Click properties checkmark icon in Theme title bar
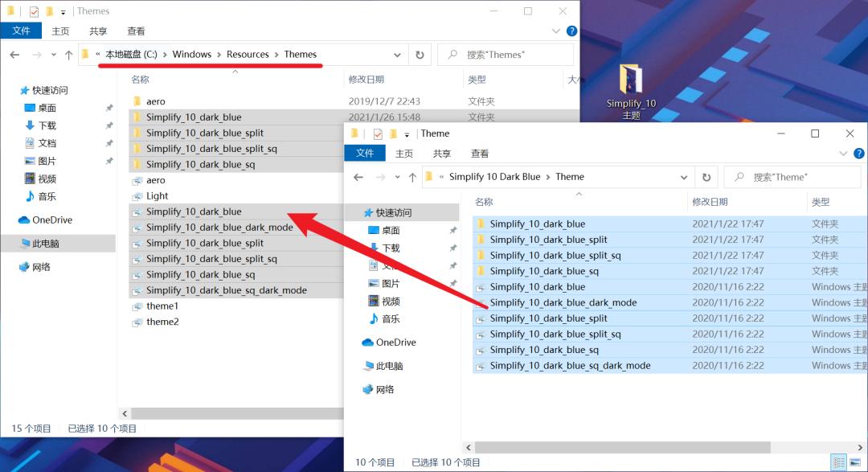Screen dimensions: 868x472 tap(378, 133)
